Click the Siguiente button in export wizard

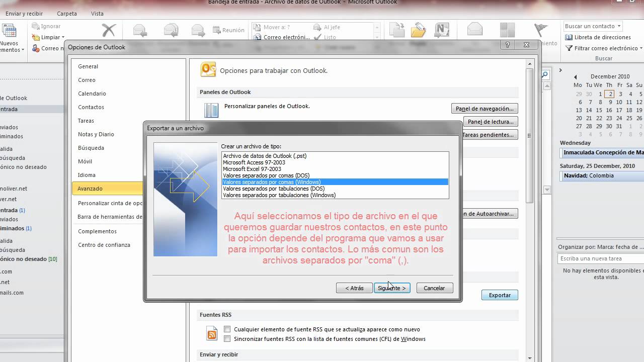click(x=392, y=288)
